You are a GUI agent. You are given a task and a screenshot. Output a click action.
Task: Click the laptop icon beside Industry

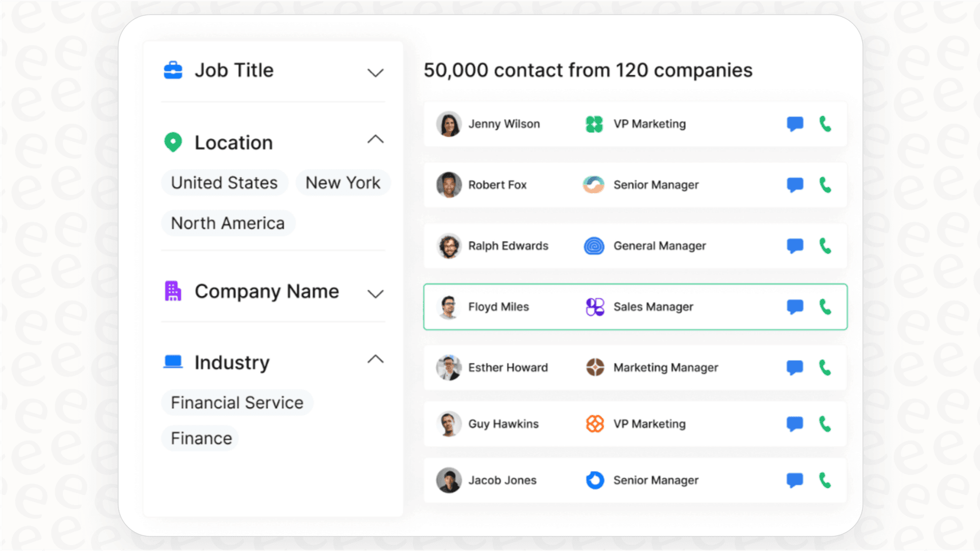coord(173,362)
